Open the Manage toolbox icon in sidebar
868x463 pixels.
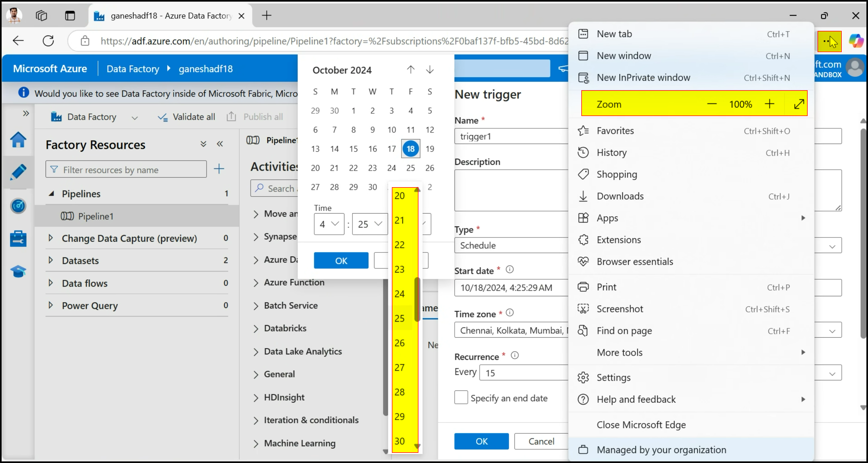pyautogui.click(x=18, y=238)
